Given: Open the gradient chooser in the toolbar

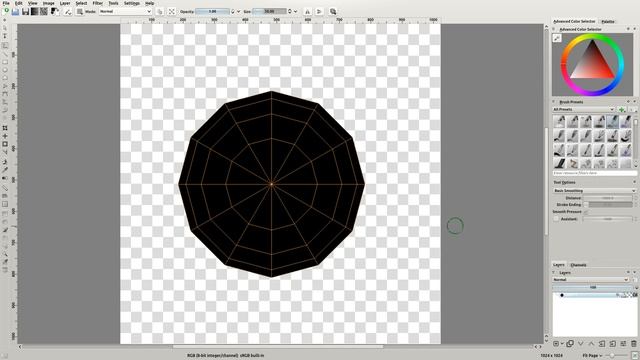Looking at the screenshot, I should pos(35,11).
